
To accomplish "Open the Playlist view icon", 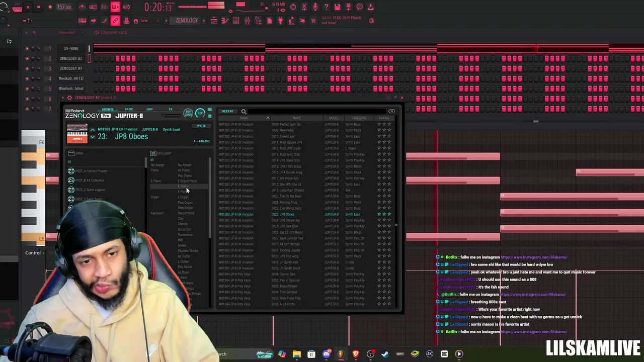I will (x=214, y=21).
